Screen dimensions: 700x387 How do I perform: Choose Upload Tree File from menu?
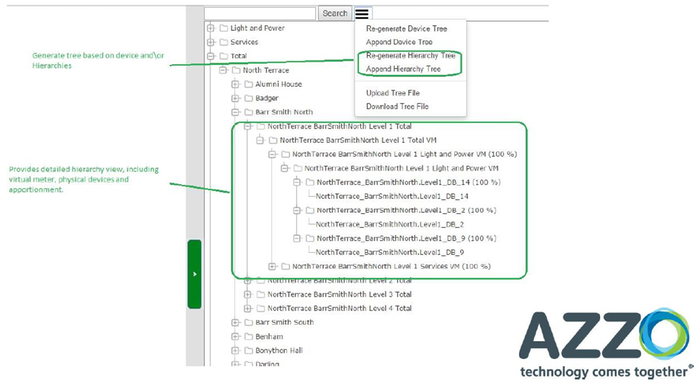coord(393,93)
